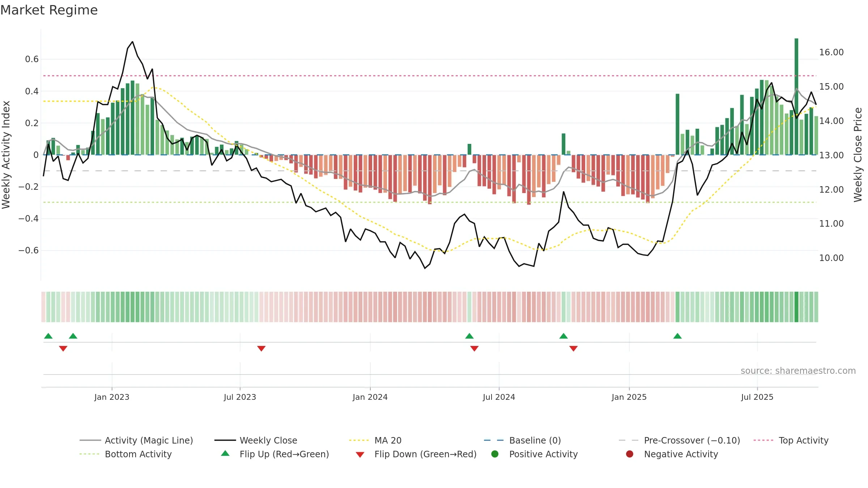The image size is (868, 488).
Task: Click the Positive Activity green dot legend icon
Action: (x=495, y=454)
